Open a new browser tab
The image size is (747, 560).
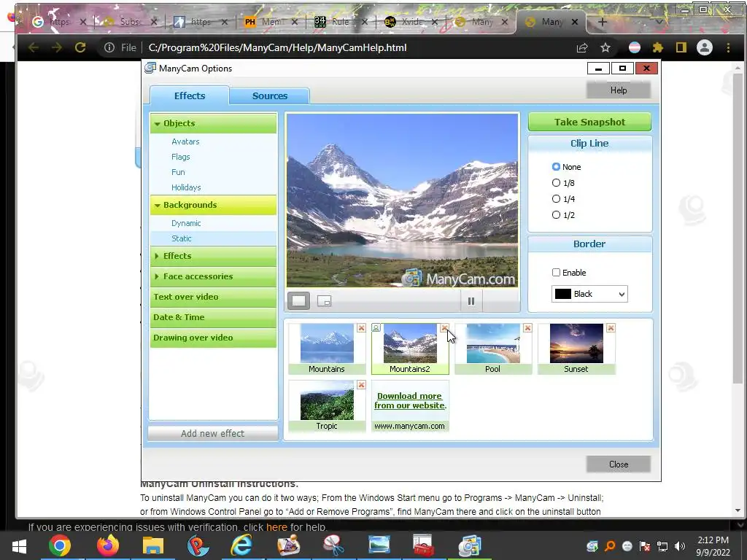point(602,22)
